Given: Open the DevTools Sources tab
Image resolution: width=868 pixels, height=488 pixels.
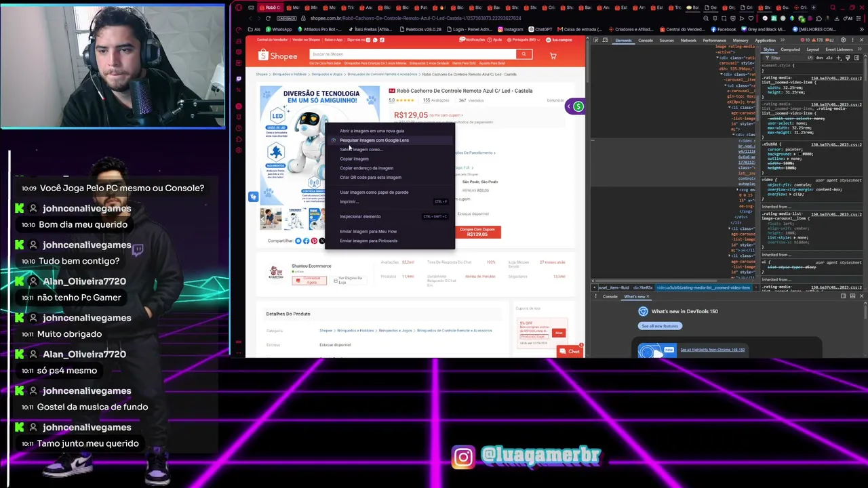Looking at the screenshot, I should pyautogui.click(x=667, y=40).
